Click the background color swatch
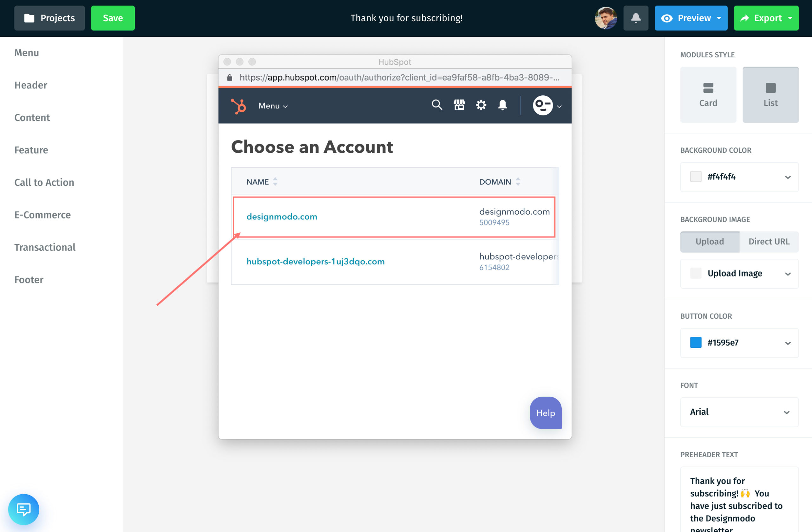The image size is (812, 532). click(696, 177)
